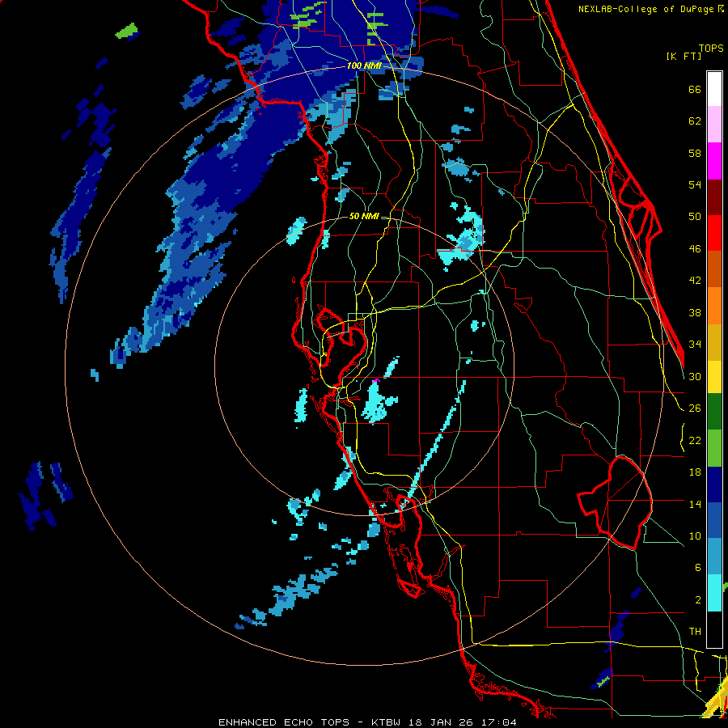Screen dimensions: 728x728
Task: Click the legend value "14"
Action: pos(695,504)
